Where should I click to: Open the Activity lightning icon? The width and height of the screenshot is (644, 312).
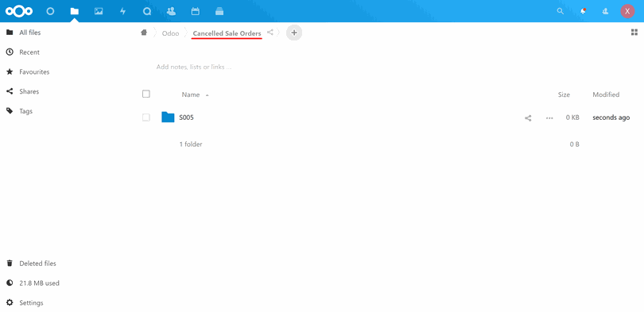tap(122, 11)
